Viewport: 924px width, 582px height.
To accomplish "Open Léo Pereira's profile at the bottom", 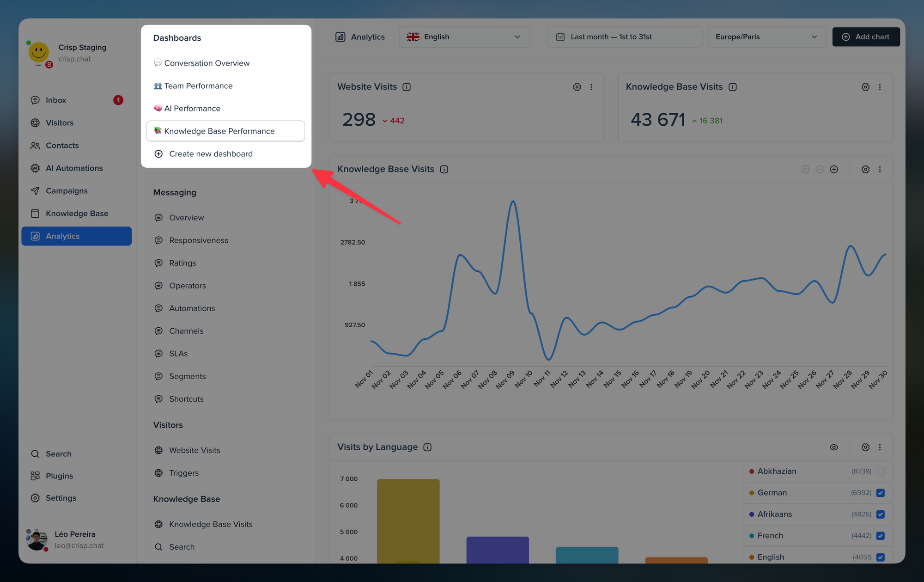I will click(75, 539).
